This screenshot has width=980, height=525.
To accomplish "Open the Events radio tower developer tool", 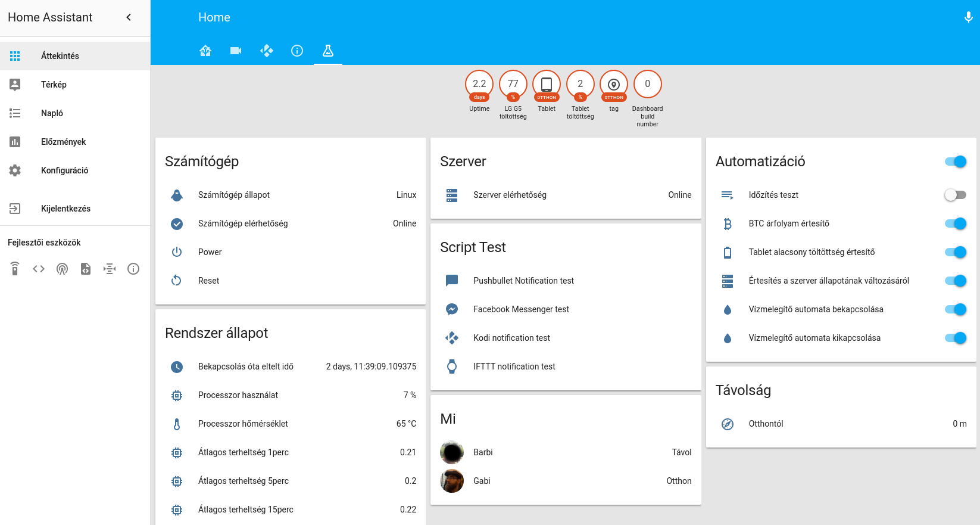I will (x=62, y=269).
